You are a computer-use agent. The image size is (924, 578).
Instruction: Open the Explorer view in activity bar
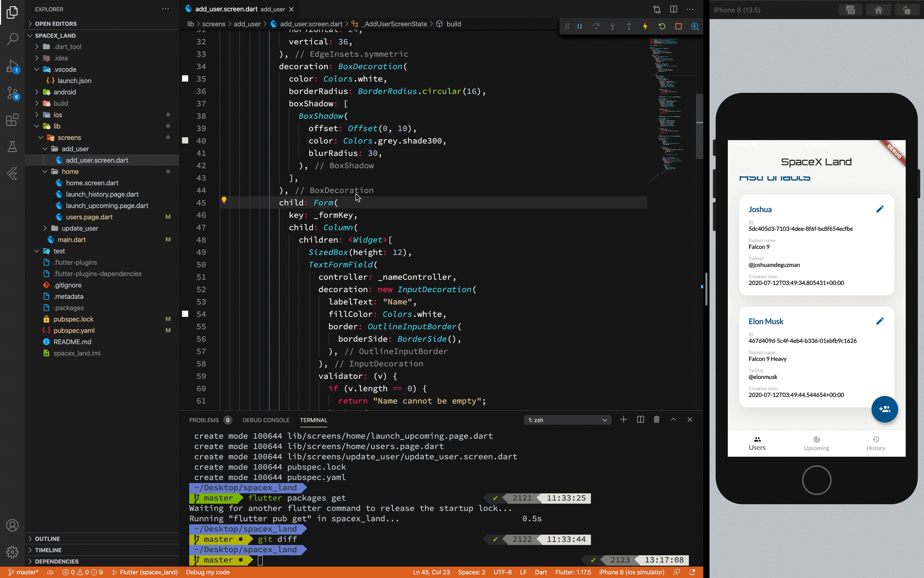(12, 12)
